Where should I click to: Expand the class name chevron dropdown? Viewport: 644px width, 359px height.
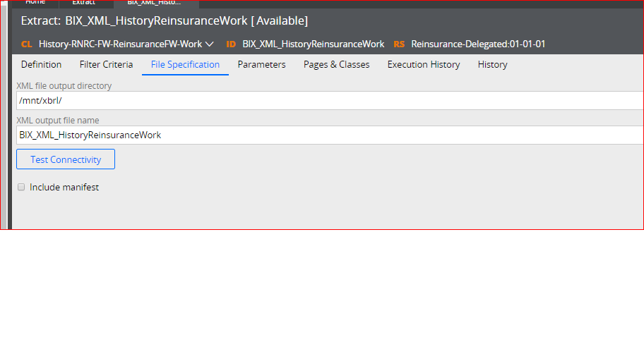[210, 44]
